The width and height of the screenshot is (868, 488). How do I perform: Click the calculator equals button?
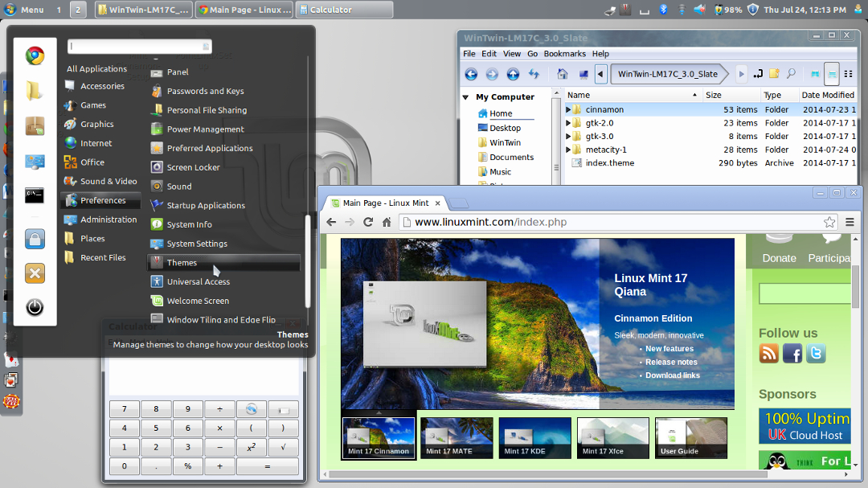(x=268, y=466)
